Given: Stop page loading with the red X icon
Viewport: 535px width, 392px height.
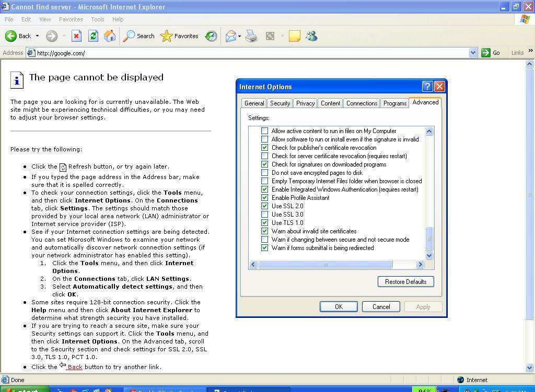Looking at the screenshot, I should (76, 36).
